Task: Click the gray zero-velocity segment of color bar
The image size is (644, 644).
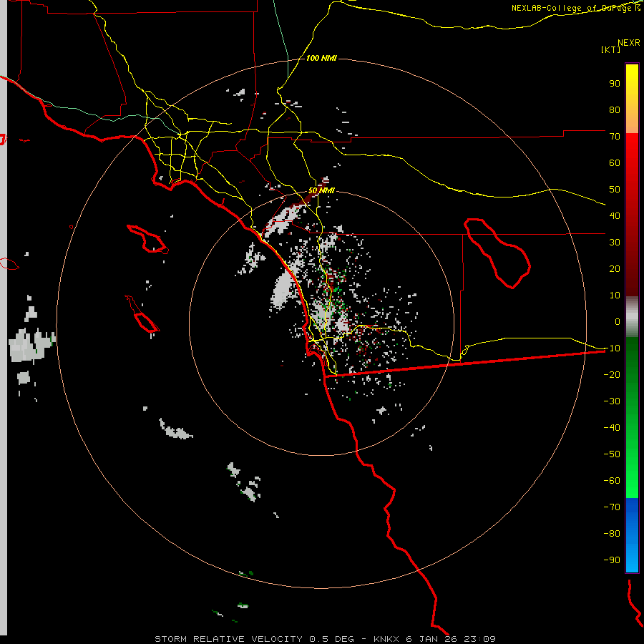Action: coord(632,317)
